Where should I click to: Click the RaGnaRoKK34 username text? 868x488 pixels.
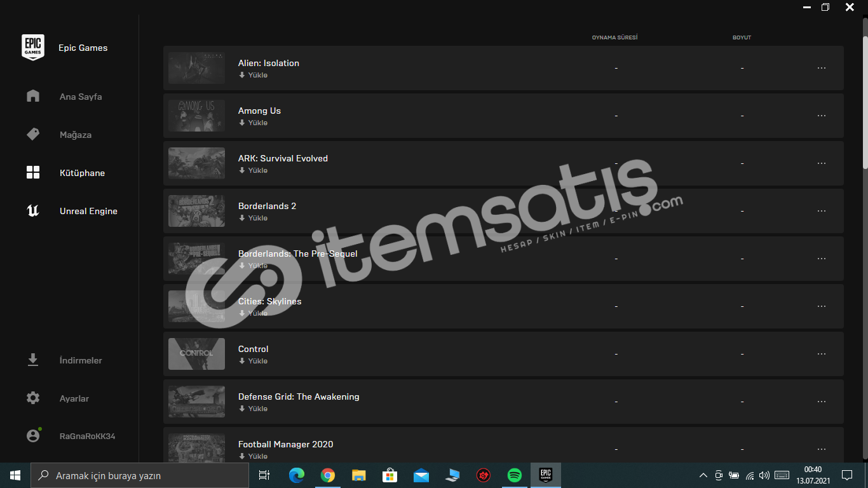click(x=87, y=437)
